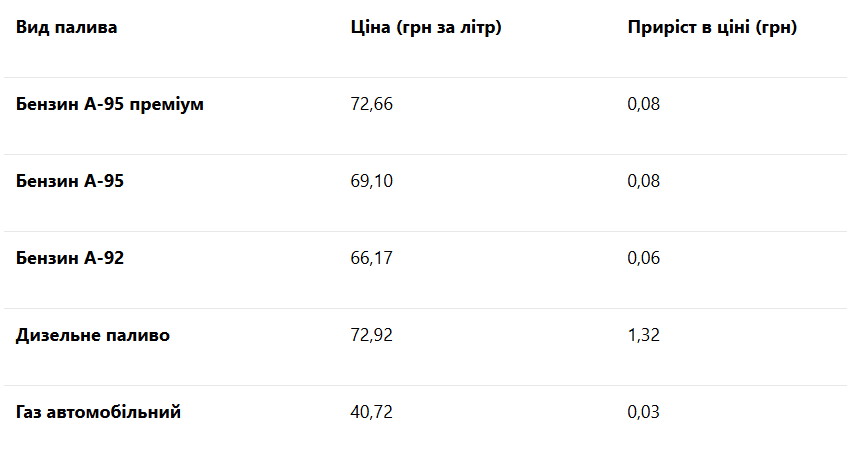Select the 'Бензин А-95 преміум' row label
The width and height of the screenshot is (847, 452).
(x=110, y=104)
